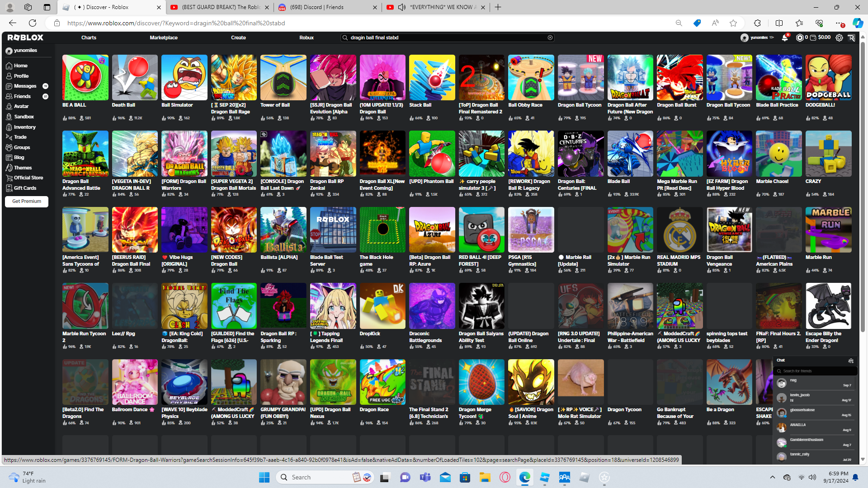Open chat settings icon in Chat panel
868x488 pixels.
(851, 361)
